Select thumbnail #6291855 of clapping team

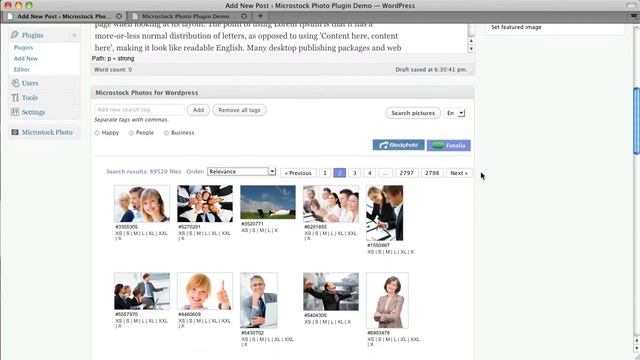tap(331, 204)
